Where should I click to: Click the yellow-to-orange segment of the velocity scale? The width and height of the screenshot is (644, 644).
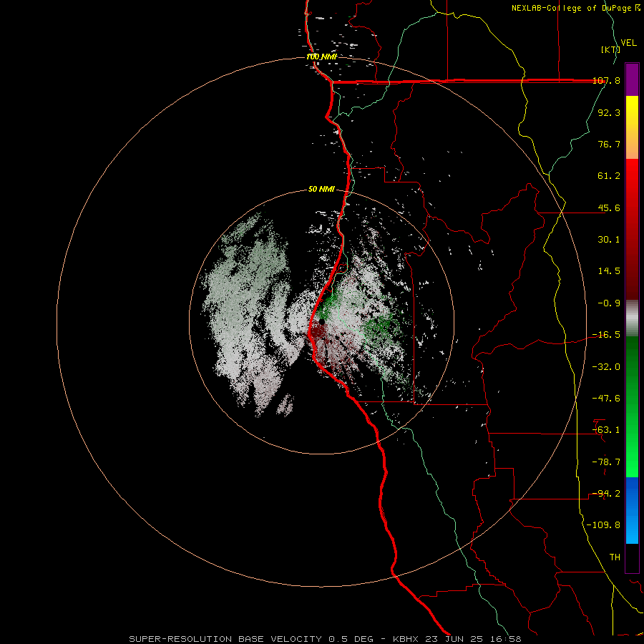[632, 127]
